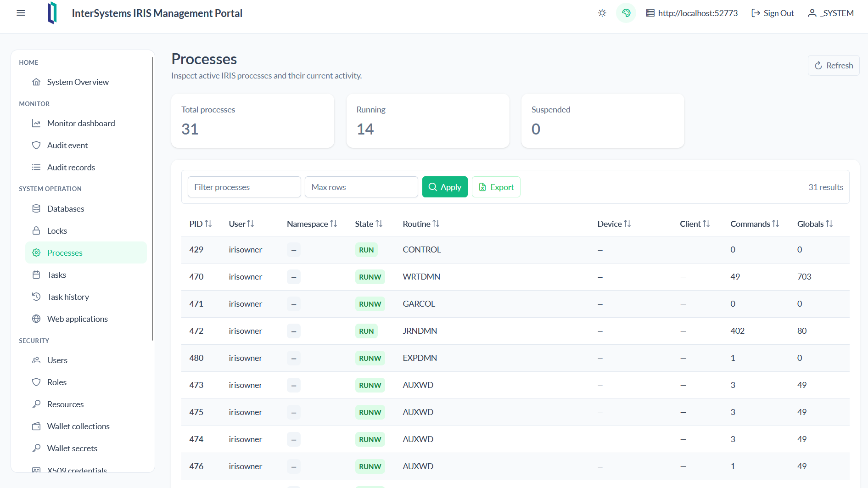Click the Web applications globe icon

tap(36, 319)
